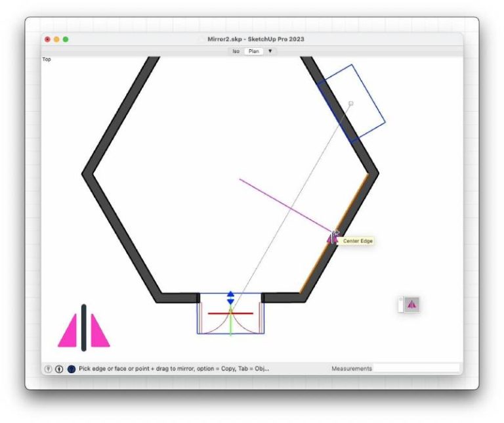Click the grip circle at line's upper end
Viewport: 504px width, 423px height.
tap(351, 104)
